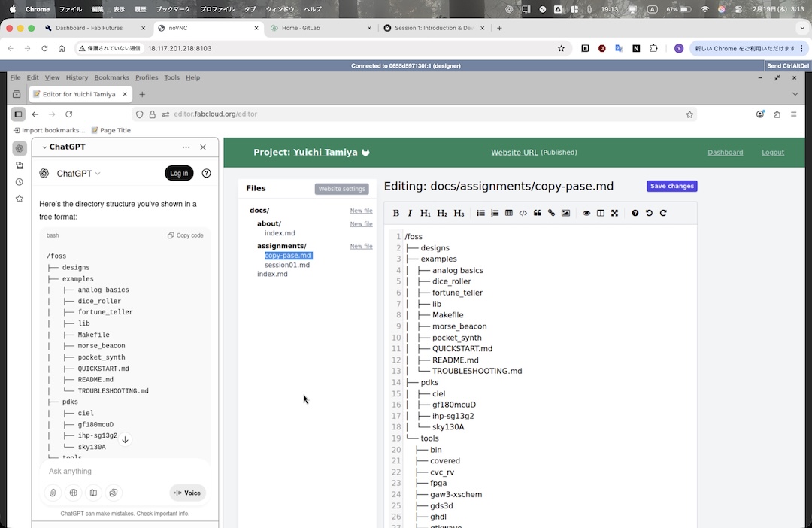Open the Bookmarks menu in the Firefox menu bar
Image resolution: width=812 pixels, height=528 pixels.
111,77
